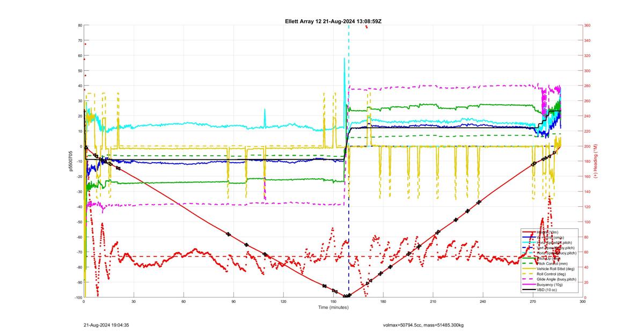Image resolution: width=644 pixels, height=334 pixels.
Task: Click the right axis heading tick "220"
Action: (588, 131)
